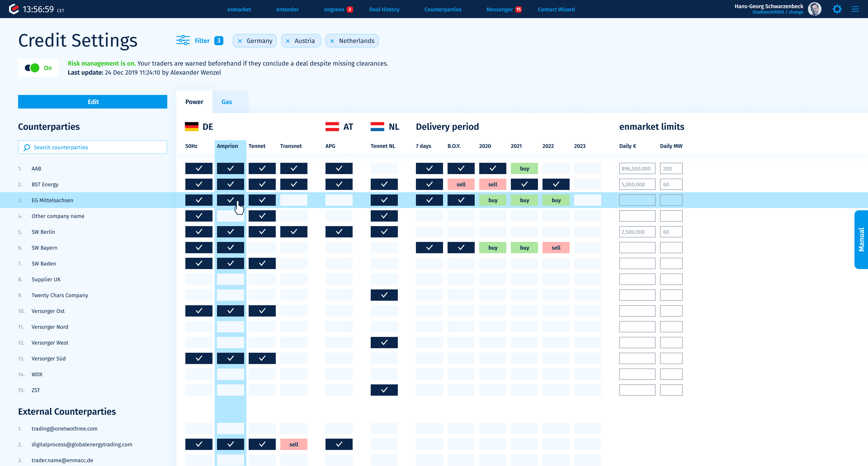Click Daily MW column header

(x=671, y=146)
